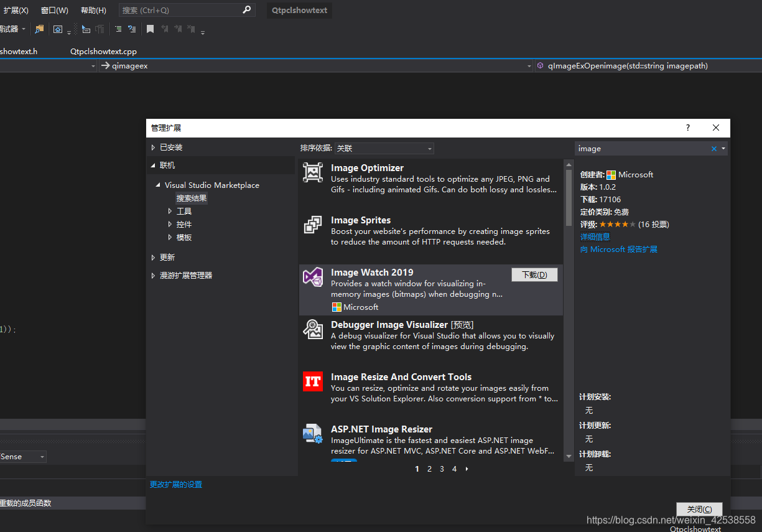Image resolution: width=762 pixels, height=532 pixels.
Task: Open the 窗口(W) menu
Action: [x=54, y=11]
